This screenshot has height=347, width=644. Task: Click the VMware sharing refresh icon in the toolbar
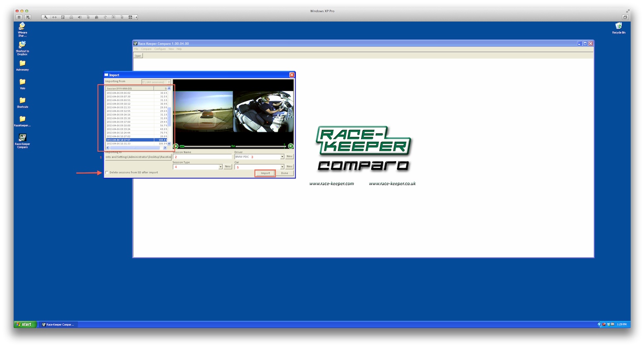(130, 17)
